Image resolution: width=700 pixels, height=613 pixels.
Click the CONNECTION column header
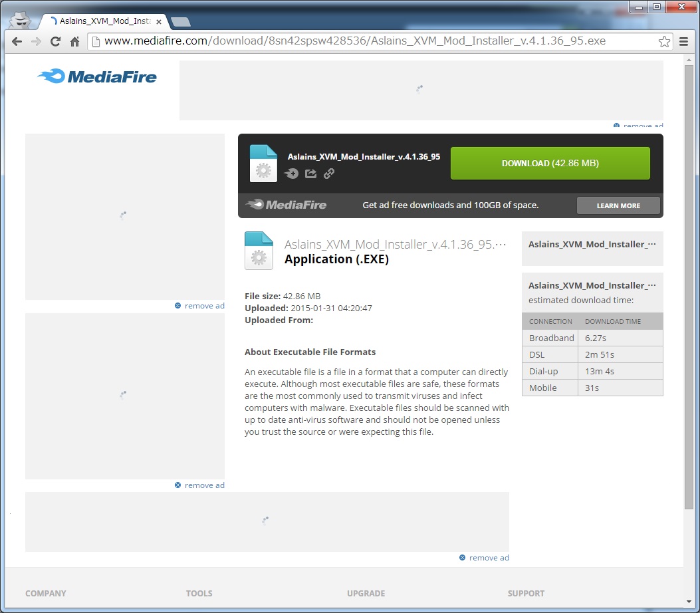click(550, 321)
